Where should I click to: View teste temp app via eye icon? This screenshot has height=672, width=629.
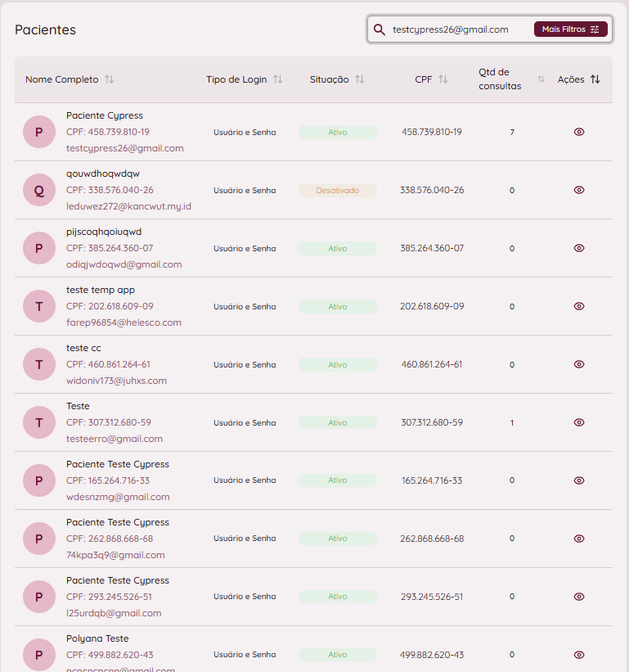[x=579, y=306]
